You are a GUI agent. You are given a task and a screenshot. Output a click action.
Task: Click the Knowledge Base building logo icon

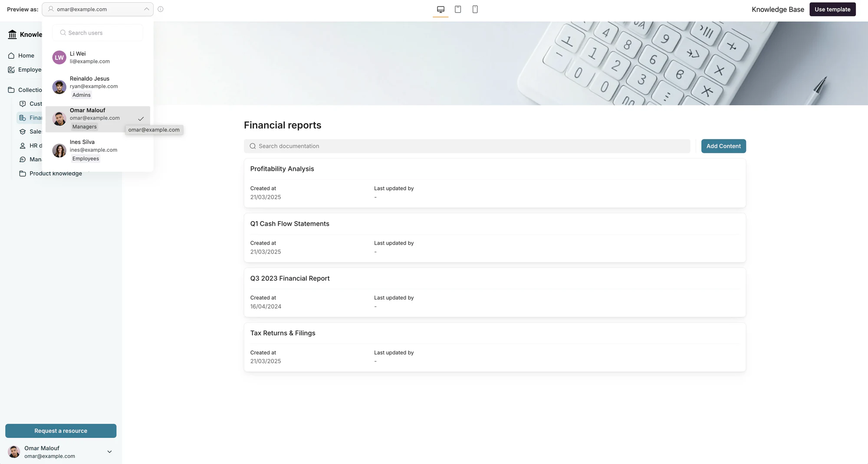click(x=12, y=34)
